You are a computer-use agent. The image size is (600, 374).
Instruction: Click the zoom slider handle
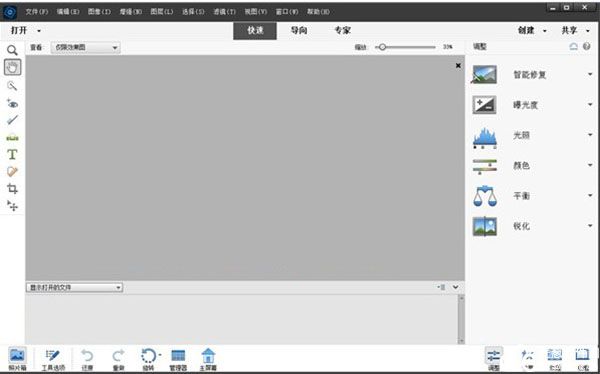(x=382, y=47)
